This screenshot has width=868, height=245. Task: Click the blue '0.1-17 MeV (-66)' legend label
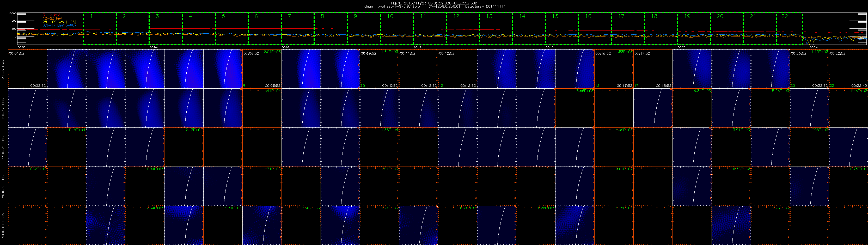click(59, 25)
